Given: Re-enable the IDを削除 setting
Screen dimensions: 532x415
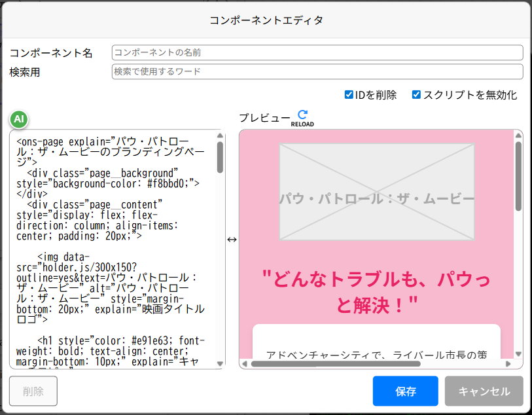Looking at the screenshot, I should coord(349,94).
